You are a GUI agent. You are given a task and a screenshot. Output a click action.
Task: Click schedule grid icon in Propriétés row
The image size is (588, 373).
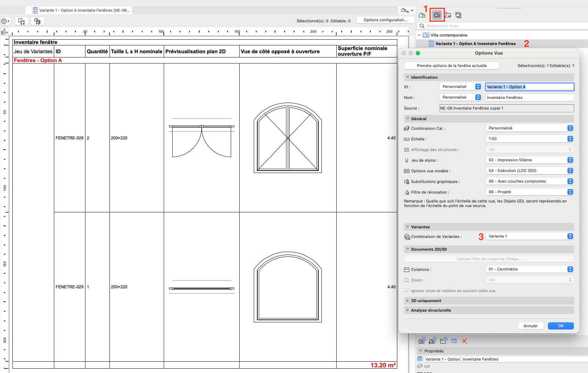[x=420, y=359]
